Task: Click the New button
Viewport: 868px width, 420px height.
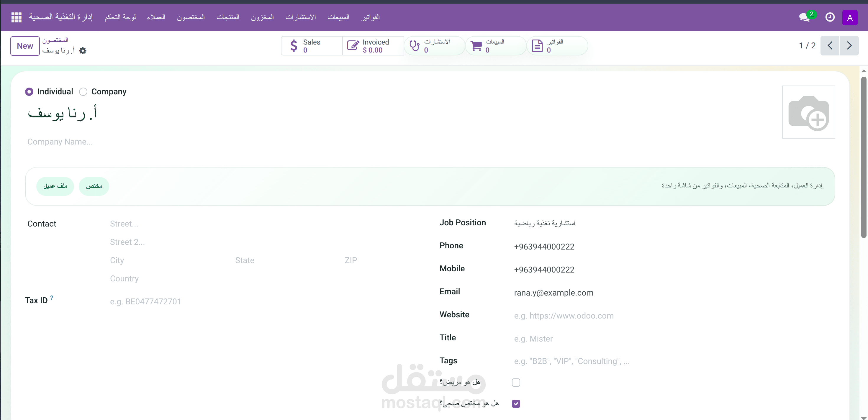Action: tap(25, 46)
